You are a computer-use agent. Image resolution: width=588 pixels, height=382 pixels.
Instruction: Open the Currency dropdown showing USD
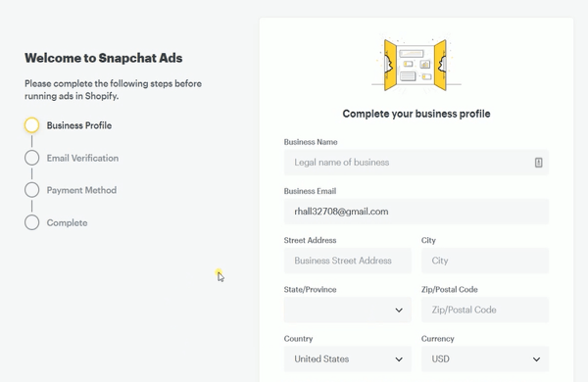(485, 358)
